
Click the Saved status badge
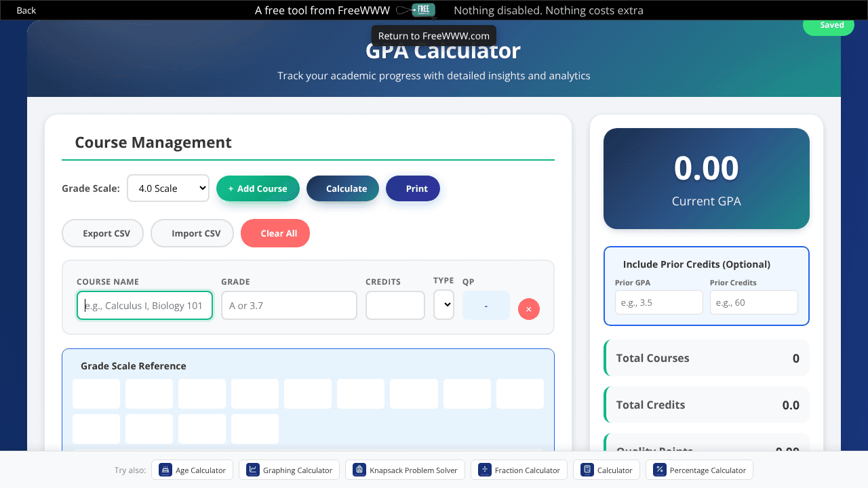(x=829, y=26)
